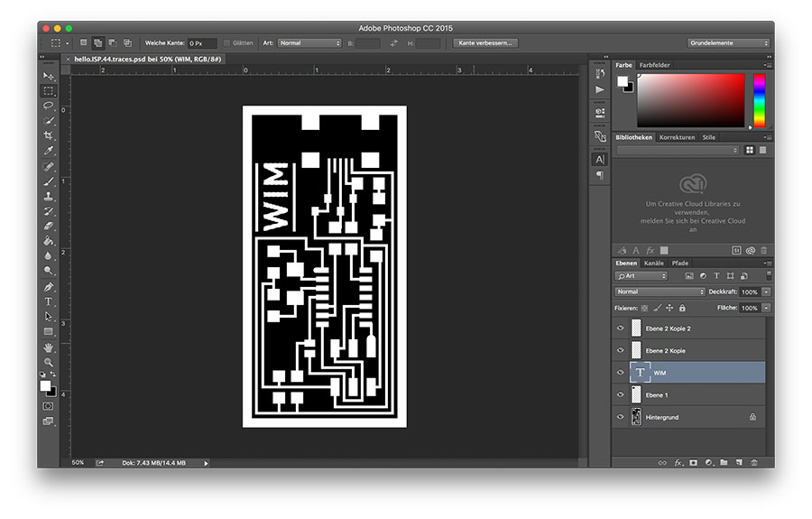Screen dimensions: 812x519
Task: Select the Crop tool
Action: pyautogui.click(x=48, y=135)
